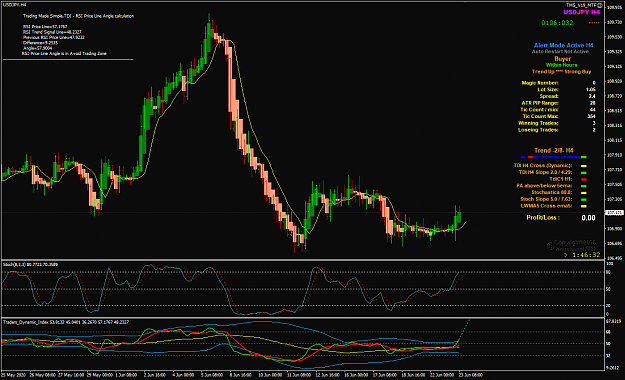Click the '23 Jun 08:00' time axis label
Image resolution: width=625 pixels, height=380 pixels.
coord(470,375)
